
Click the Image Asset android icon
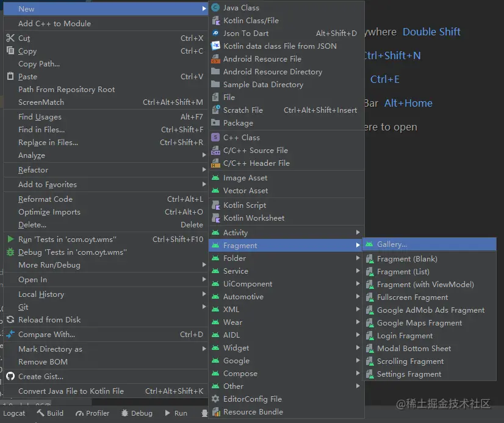[215, 177]
